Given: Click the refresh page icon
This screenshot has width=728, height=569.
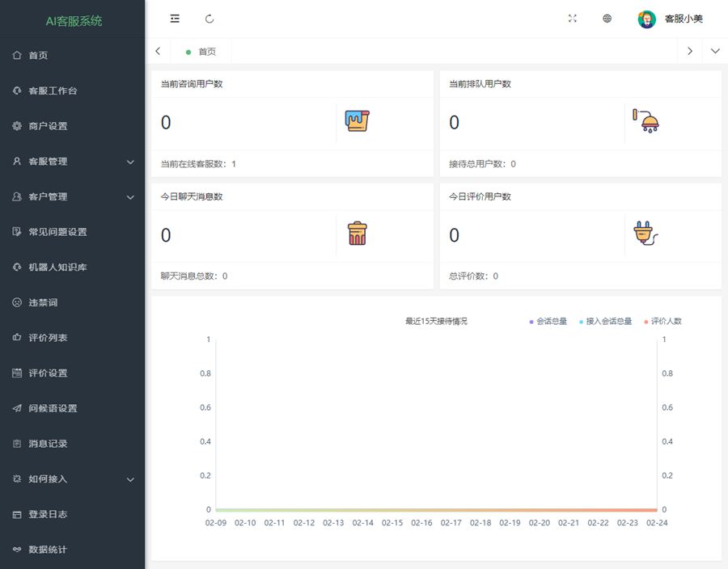Looking at the screenshot, I should 210,19.
